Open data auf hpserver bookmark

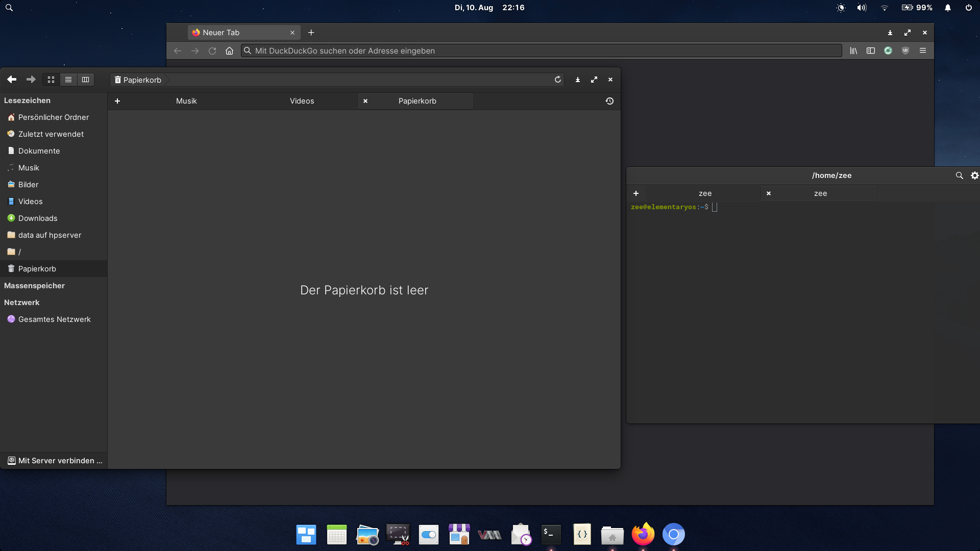54,235
